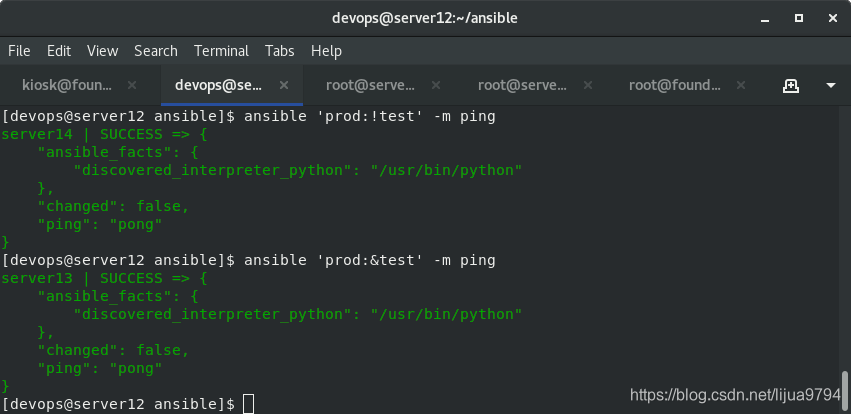
Task: Open the Tabs menu
Action: [x=280, y=51]
